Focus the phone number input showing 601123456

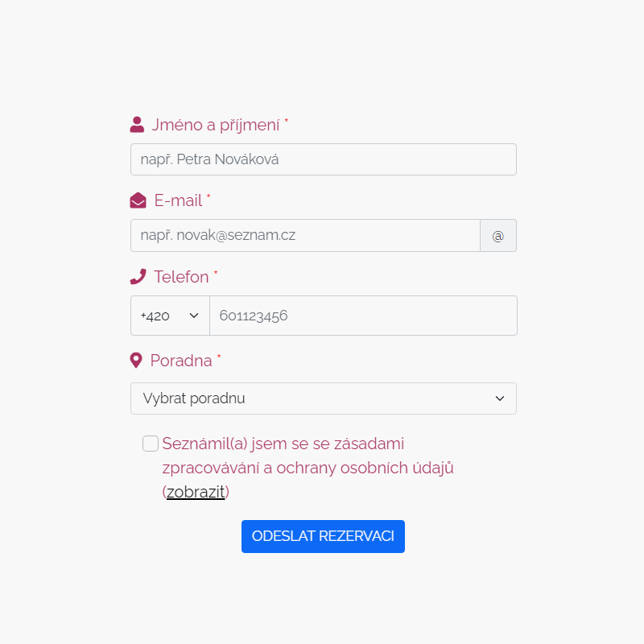[x=363, y=316]
